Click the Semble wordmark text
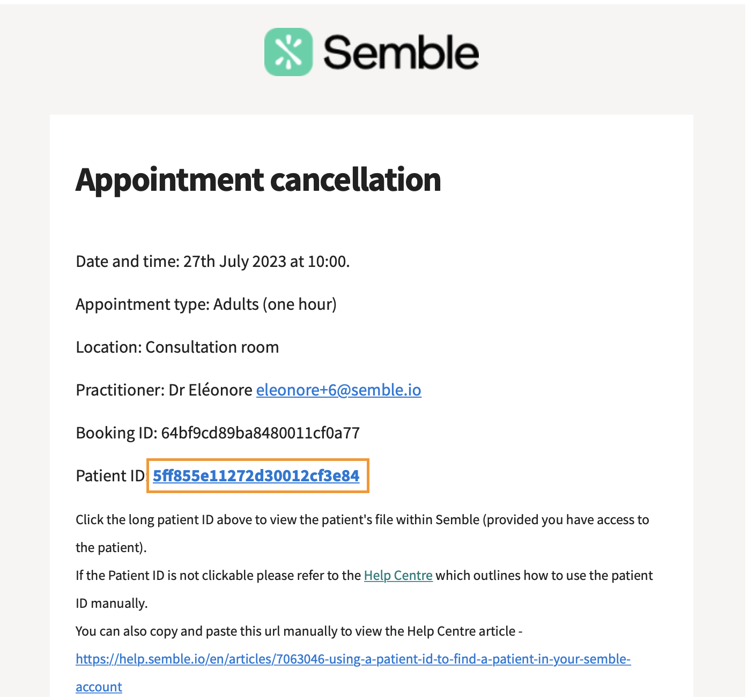This screenshot has width=755, height=700. [x=401, y=53]
